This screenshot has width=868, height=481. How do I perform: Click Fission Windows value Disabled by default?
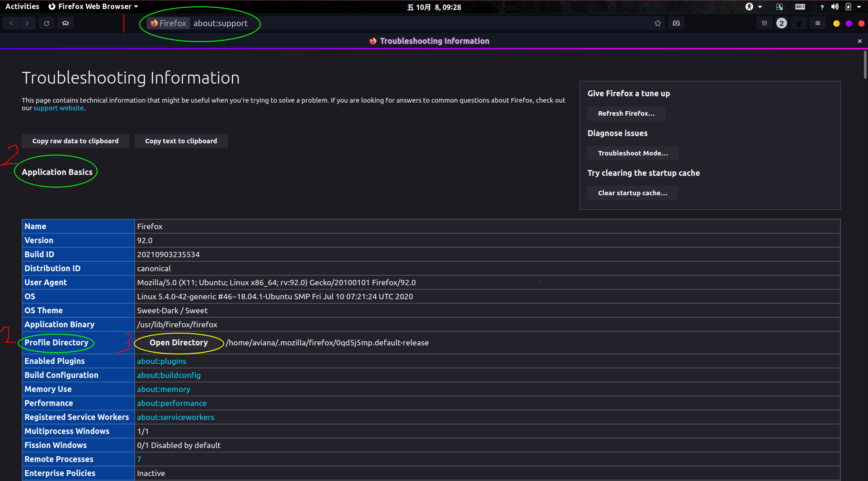coord(179,445)
